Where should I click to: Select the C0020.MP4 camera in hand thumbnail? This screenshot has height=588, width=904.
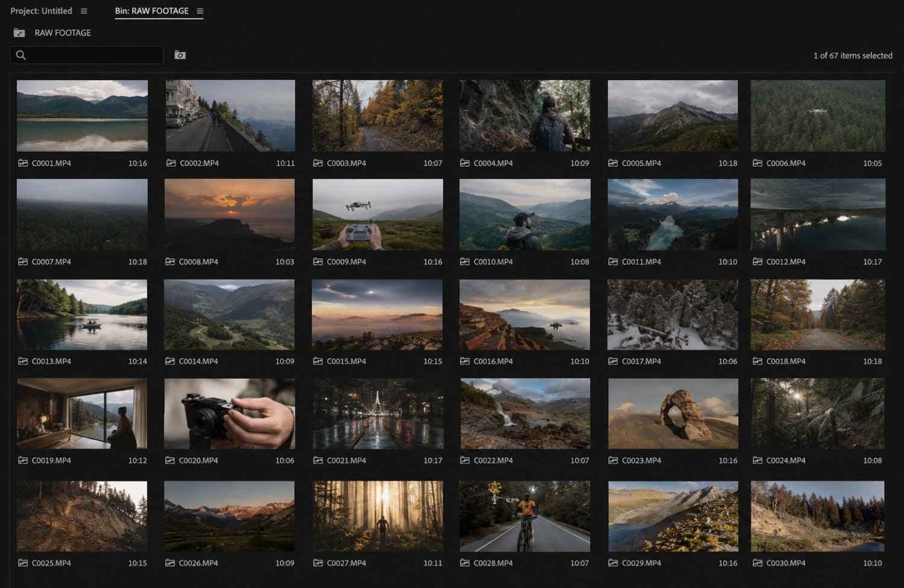(x=229, y=413)
